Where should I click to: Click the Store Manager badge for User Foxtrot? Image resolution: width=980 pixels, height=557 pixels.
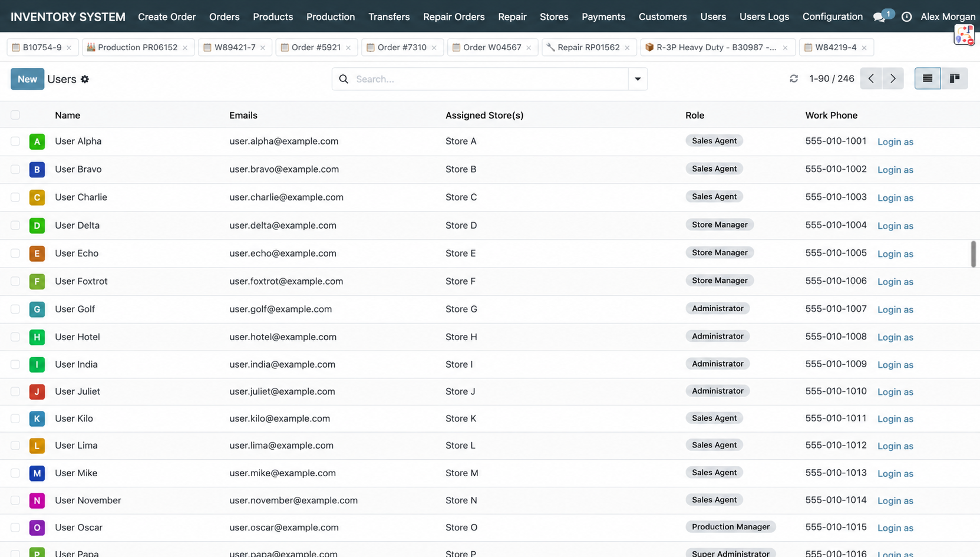720,281
